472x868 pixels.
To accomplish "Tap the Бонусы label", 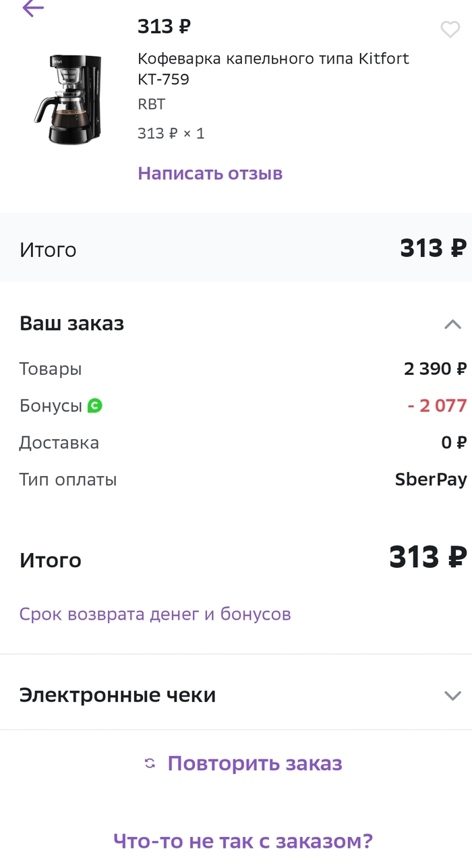I will [51, 406].
